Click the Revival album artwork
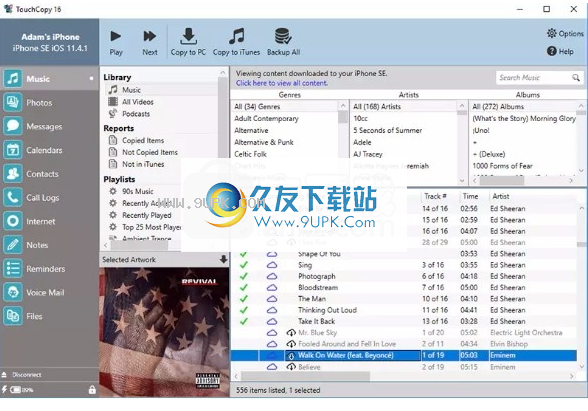The image size is (588, 411). (x=164, y=332)
